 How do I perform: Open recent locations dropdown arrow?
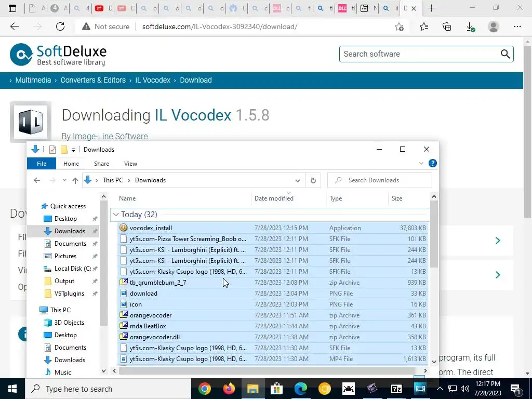coord(64,180)
